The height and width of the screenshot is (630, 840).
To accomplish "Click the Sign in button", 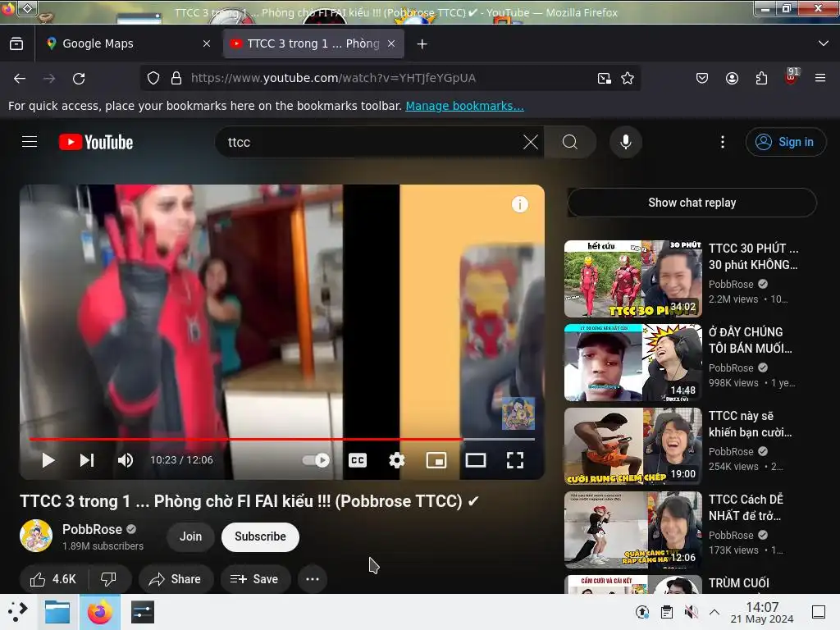I will 785,142.
